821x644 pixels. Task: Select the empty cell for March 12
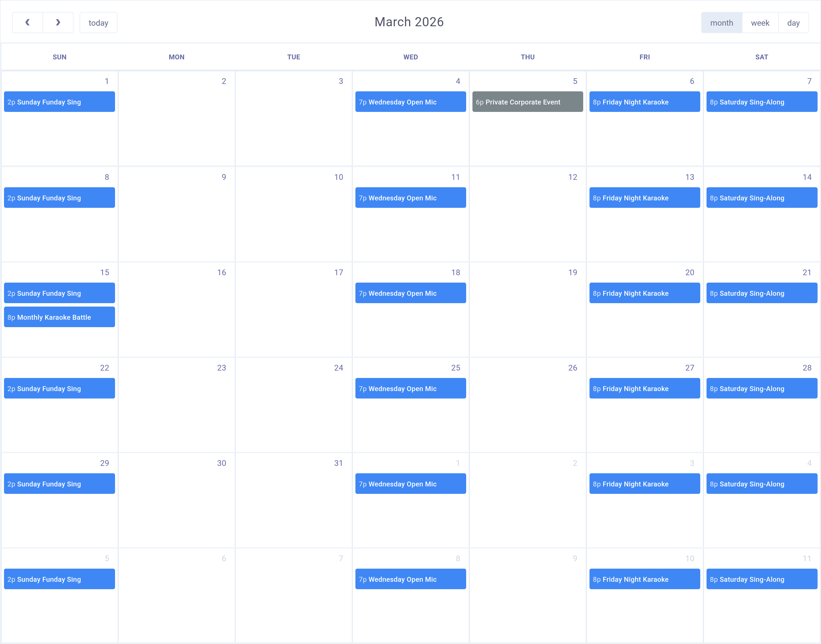click(x=527, y=215)
